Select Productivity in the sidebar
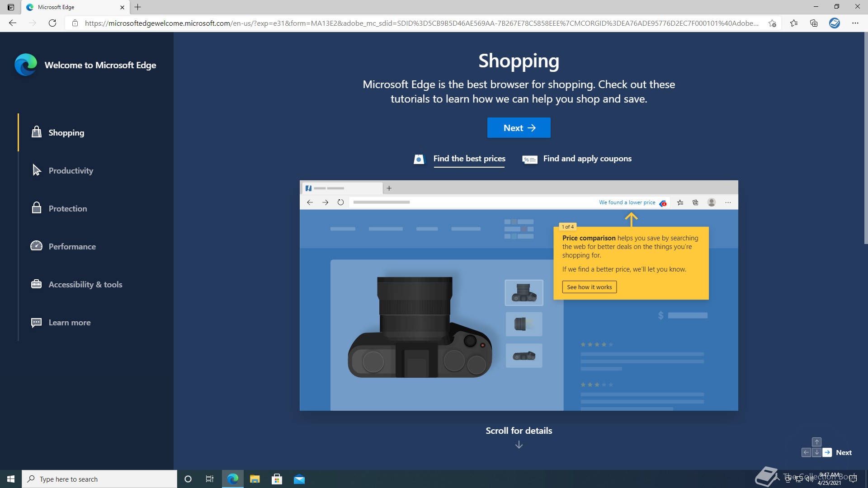The image size is (868, 488). 71,170
